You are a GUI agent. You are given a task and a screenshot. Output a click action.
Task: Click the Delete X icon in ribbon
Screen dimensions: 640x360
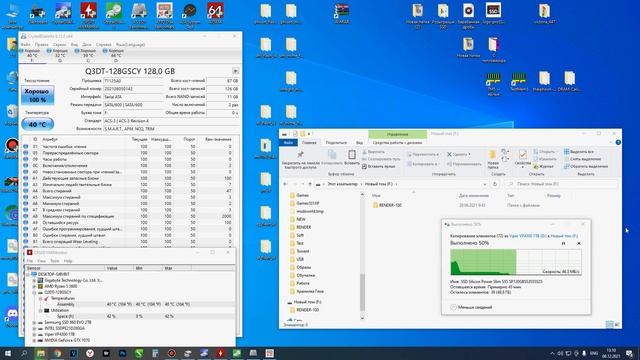449,154
